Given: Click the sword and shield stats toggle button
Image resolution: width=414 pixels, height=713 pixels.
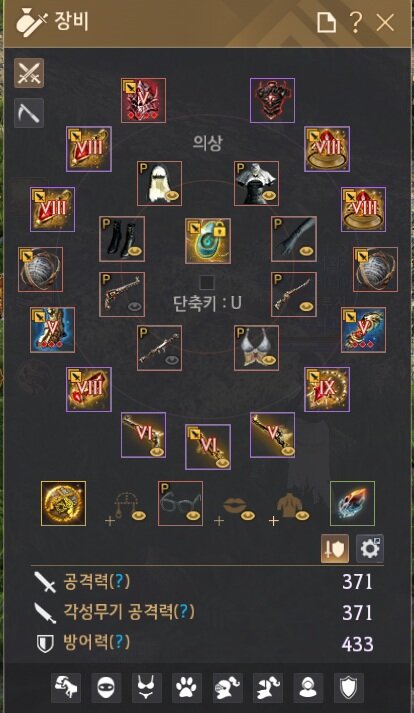Looking at the screenshot, I should [335, 549].
